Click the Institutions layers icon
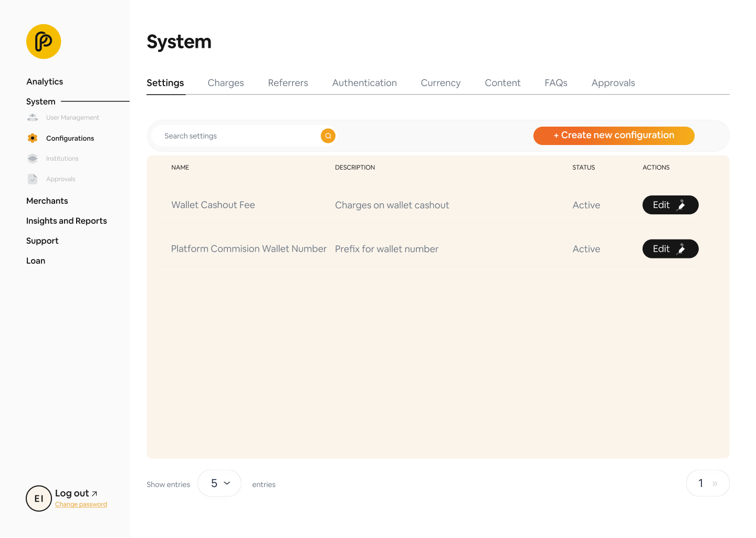 point(33,159)
